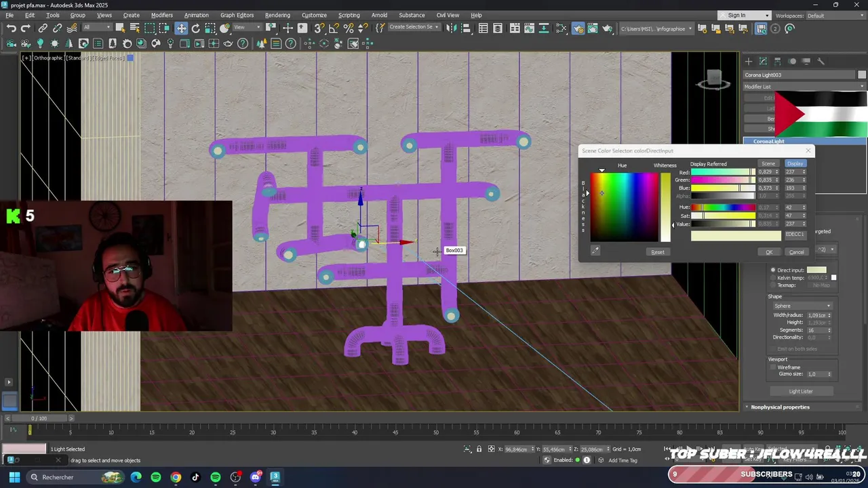Open the Arnold menu
The height and width of the screenshot is (488, 868).
379,15
